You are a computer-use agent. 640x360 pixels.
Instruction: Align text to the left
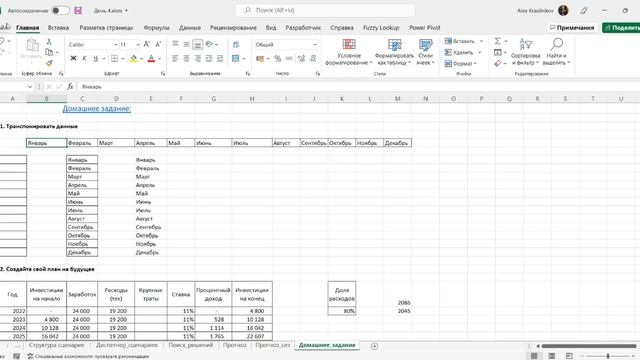176,59
